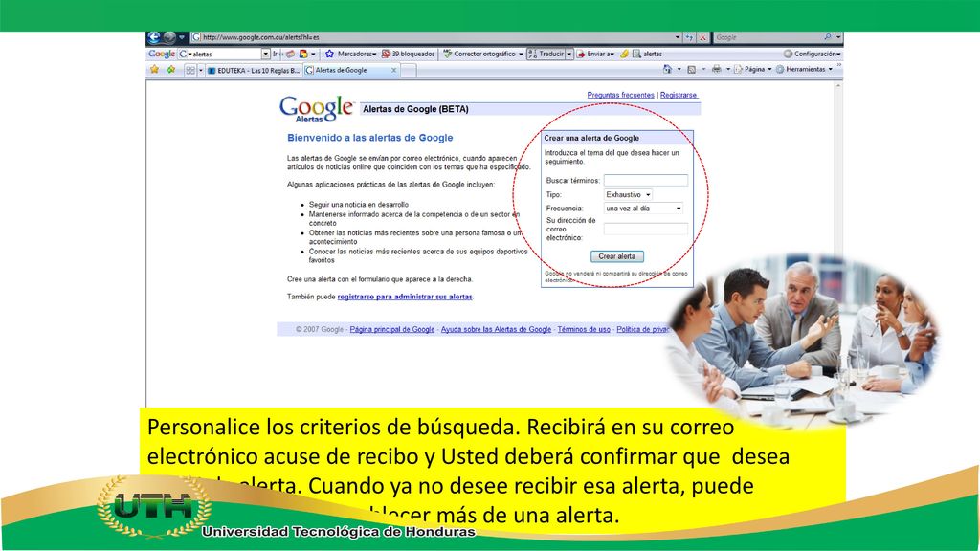Image resolution: width=980 pixels, height=551 pixels.
Task: Click the browser Forward arrow button
Action: (168, 37)
